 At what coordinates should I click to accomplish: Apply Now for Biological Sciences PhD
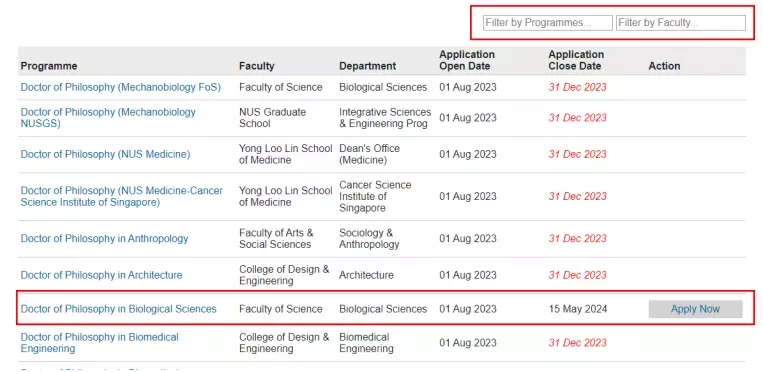(695, 309)
